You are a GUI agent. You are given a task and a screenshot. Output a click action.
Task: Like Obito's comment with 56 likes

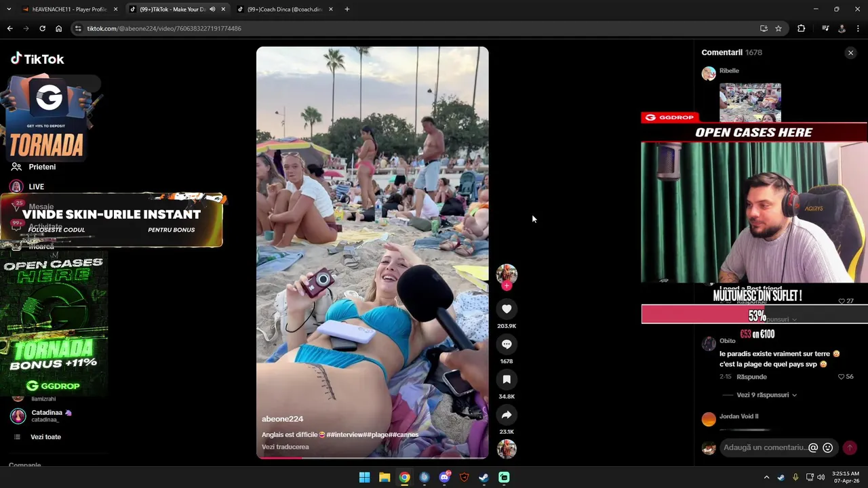point(842,377)
